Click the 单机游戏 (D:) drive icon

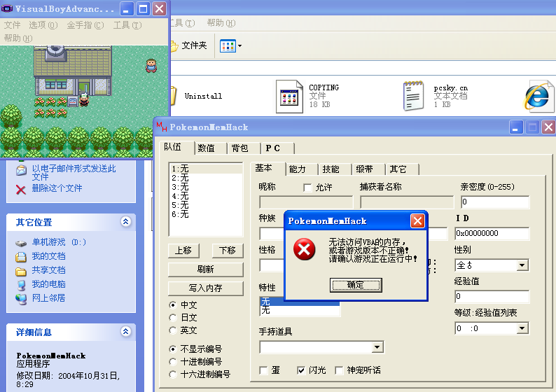21,243
